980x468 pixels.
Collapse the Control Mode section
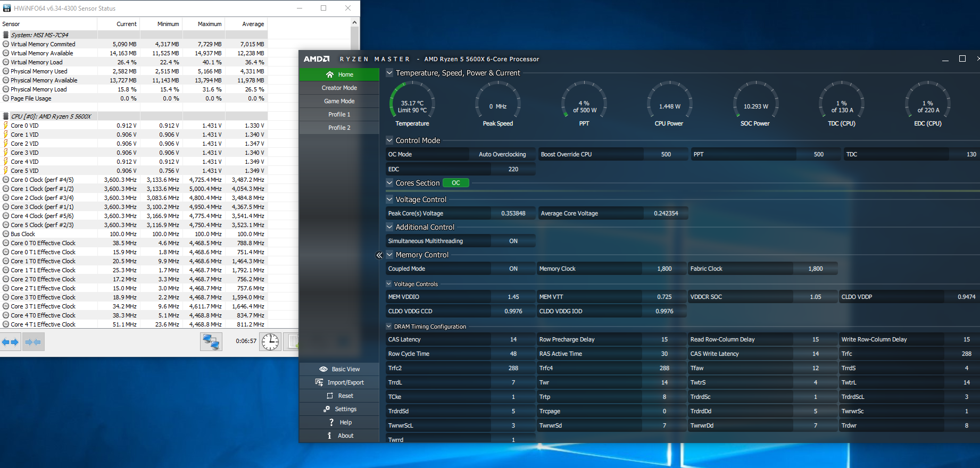pos(389,140)
